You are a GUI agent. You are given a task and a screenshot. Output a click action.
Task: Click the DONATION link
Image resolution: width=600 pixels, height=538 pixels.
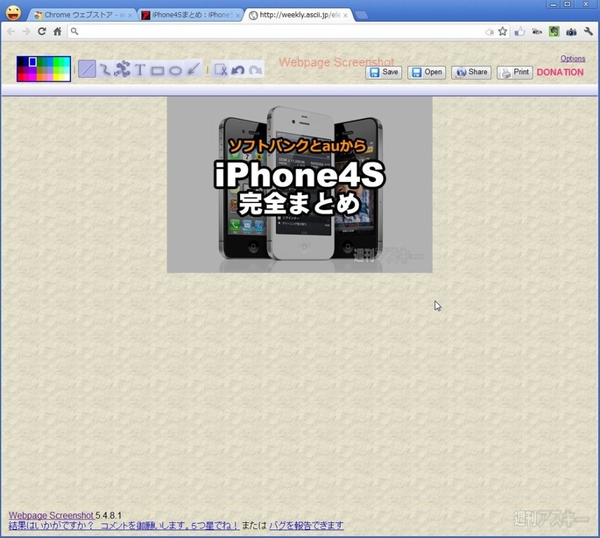click(560, 72)
